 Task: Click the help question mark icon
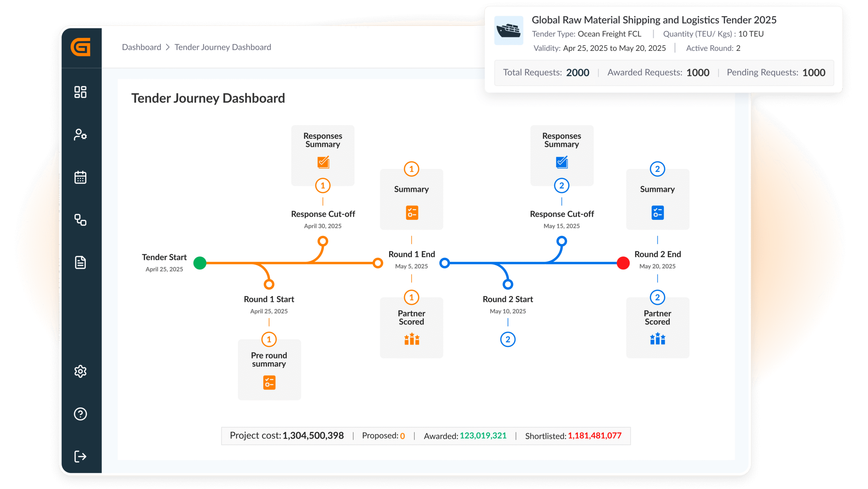(x=80, y=414)
